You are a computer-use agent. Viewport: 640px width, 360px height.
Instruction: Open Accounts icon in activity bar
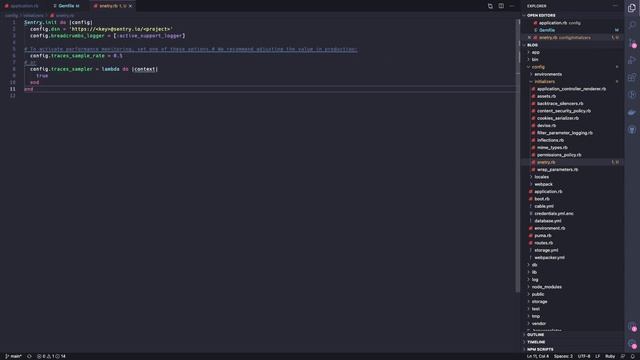pos(632,327)
